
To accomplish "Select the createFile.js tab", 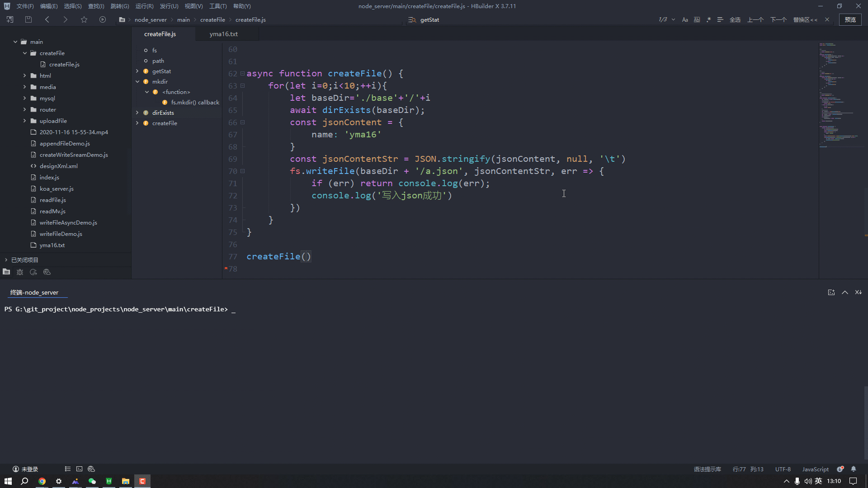I will (x=160, y=33).
